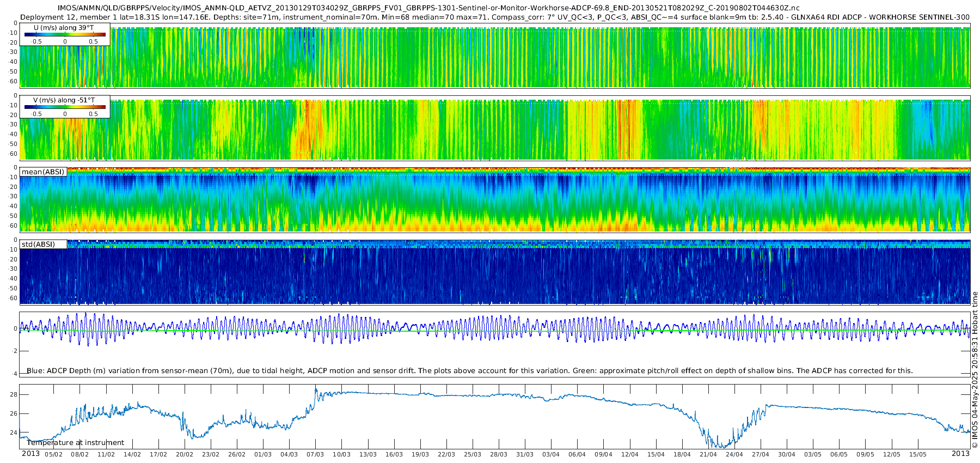980x463 pixels.
Task: Click the 2013 year label at bottom right
Action: (x=960, y=454)
